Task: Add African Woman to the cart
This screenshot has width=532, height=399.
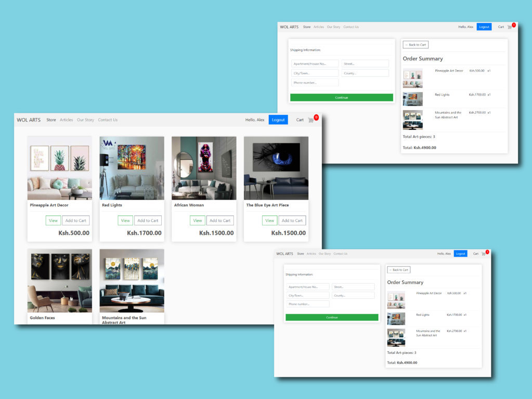Action: [x=220, y=220]
